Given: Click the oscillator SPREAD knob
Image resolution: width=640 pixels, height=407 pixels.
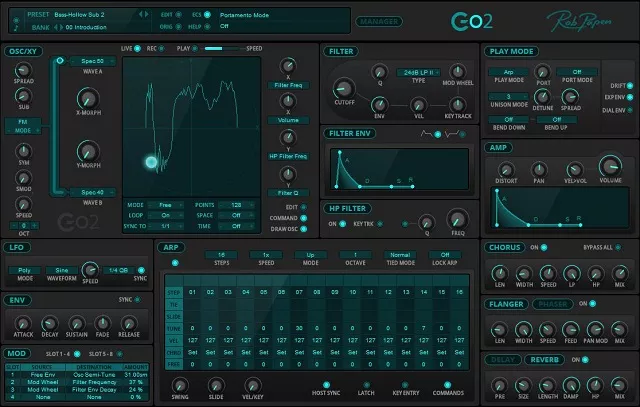Looking at the screenshot, I should [23, 70].
